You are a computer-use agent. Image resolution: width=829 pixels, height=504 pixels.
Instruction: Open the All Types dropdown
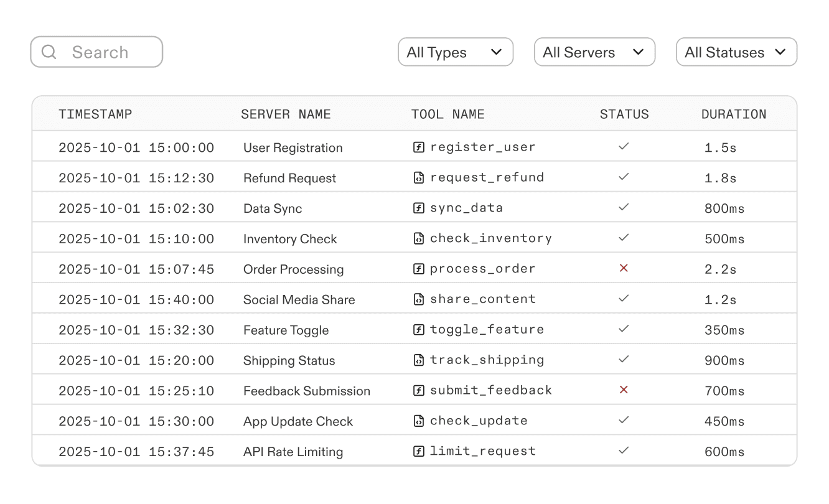(456, 52)
